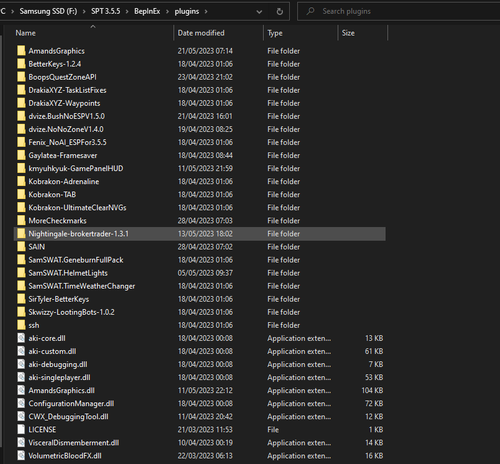The width and height of the screenshot is (500, 464).
Task: Select Fenix_NoAI_ESPFor3.5.5 folder icon
Action: tap(21, 142)
